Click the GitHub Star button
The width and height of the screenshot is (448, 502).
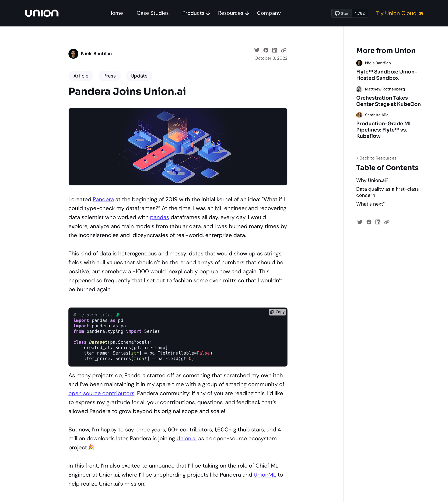(342, 13)
